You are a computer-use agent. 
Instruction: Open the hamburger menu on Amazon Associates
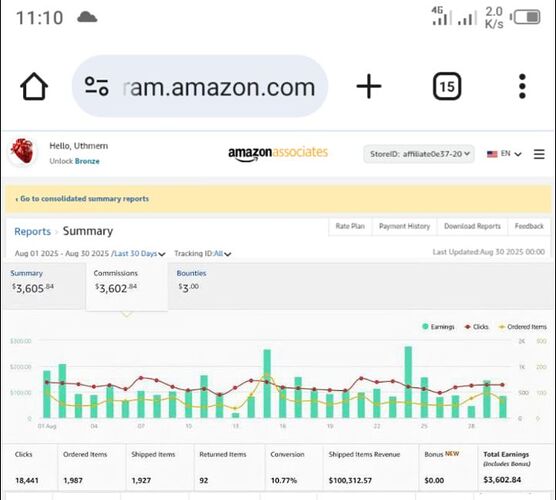tap(539, 154)
